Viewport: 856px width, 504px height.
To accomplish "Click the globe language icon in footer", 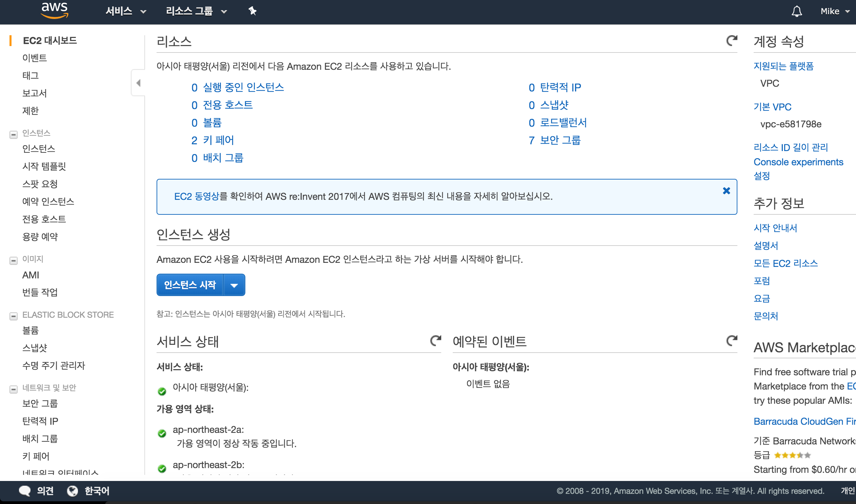I will 73,491.
